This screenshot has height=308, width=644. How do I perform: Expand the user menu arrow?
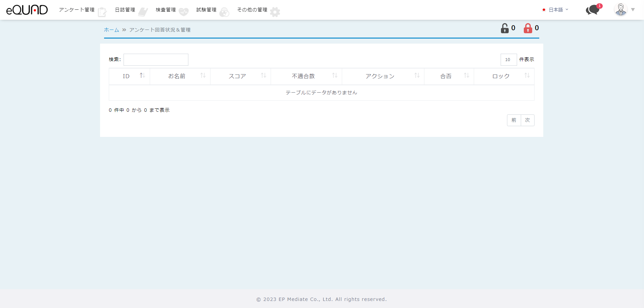click(633, 10)
